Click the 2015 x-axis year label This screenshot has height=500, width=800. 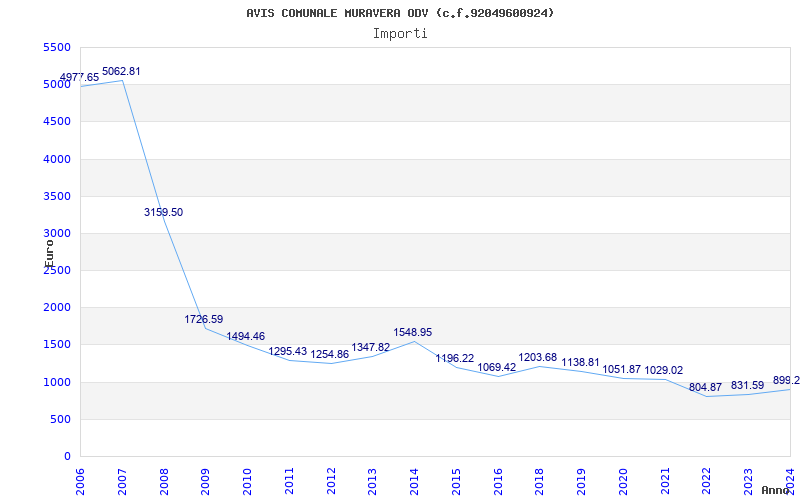pyautogui.click(x=456, y=481)
